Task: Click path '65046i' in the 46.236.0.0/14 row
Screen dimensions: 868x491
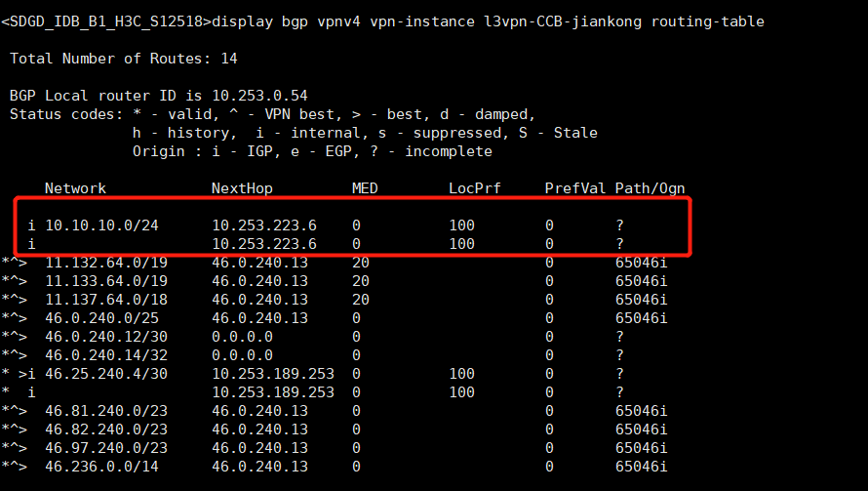Action: coord(641,467)
